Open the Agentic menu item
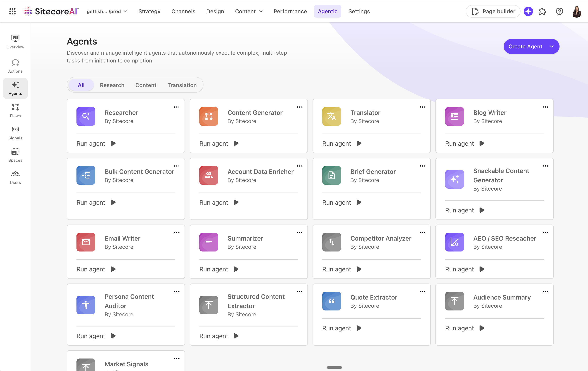 coord(328,11)
